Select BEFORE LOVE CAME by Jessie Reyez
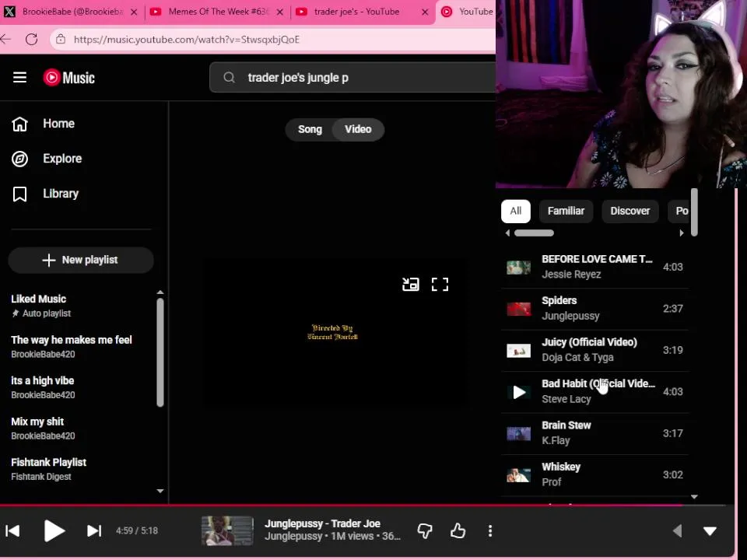Viewport: 747px width, 560px height. point(594,267)
